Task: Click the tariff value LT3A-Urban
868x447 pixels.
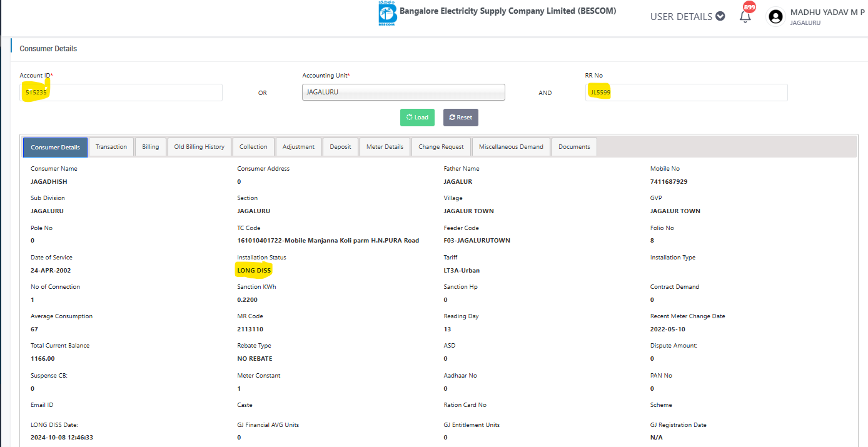Action: coord(462,271)
